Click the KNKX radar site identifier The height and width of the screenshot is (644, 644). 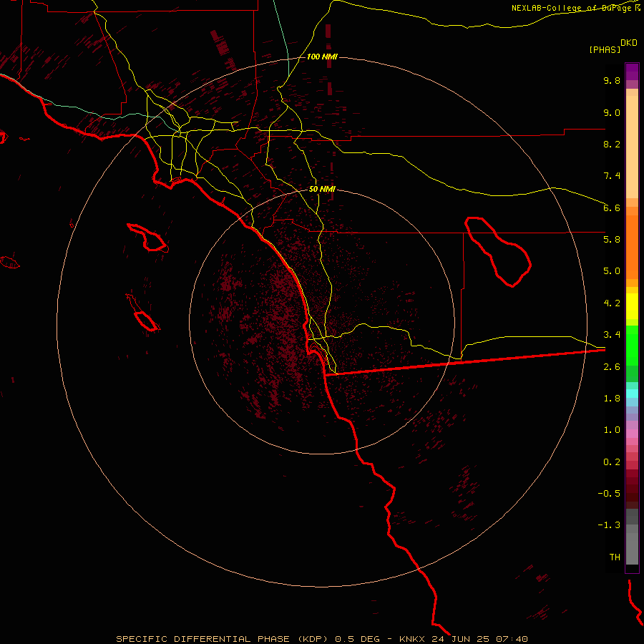point(412,639)
